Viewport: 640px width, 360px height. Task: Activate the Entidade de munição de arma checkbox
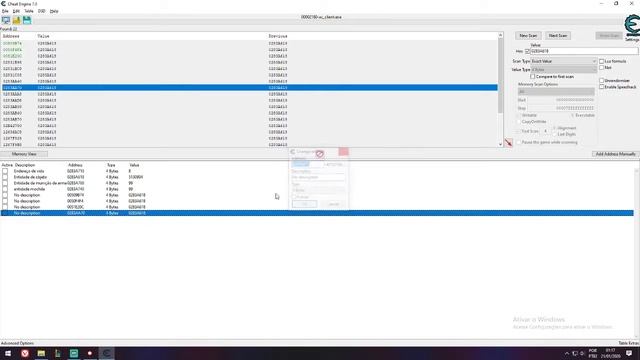[5, 183]
